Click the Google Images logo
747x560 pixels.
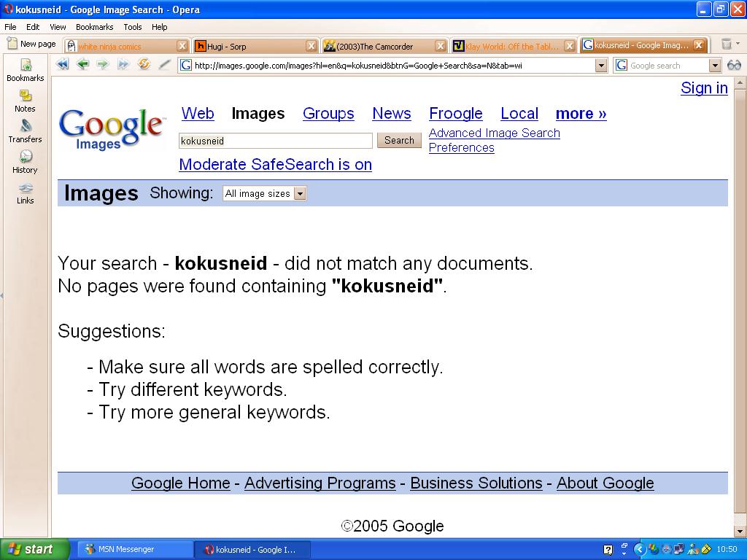click(x=112, y=128)
